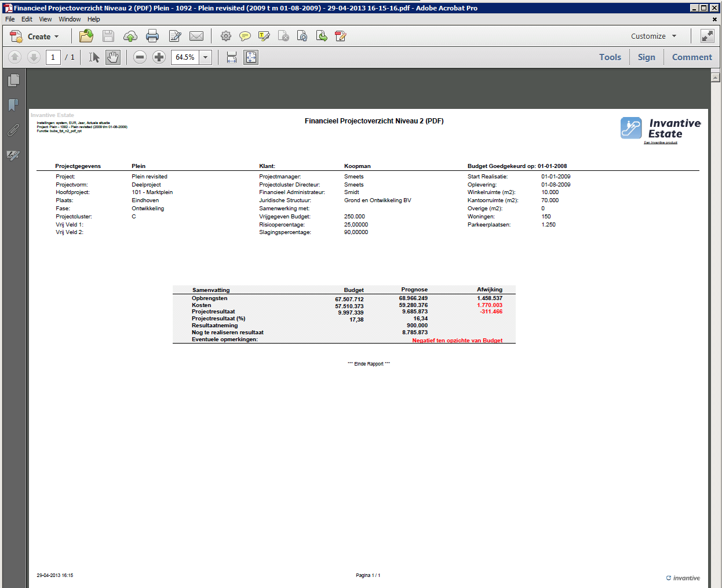This screenshot has height=588, width=722.
Task: Click 'Een Invantive product' link under logo
Action: coord(661,143)
